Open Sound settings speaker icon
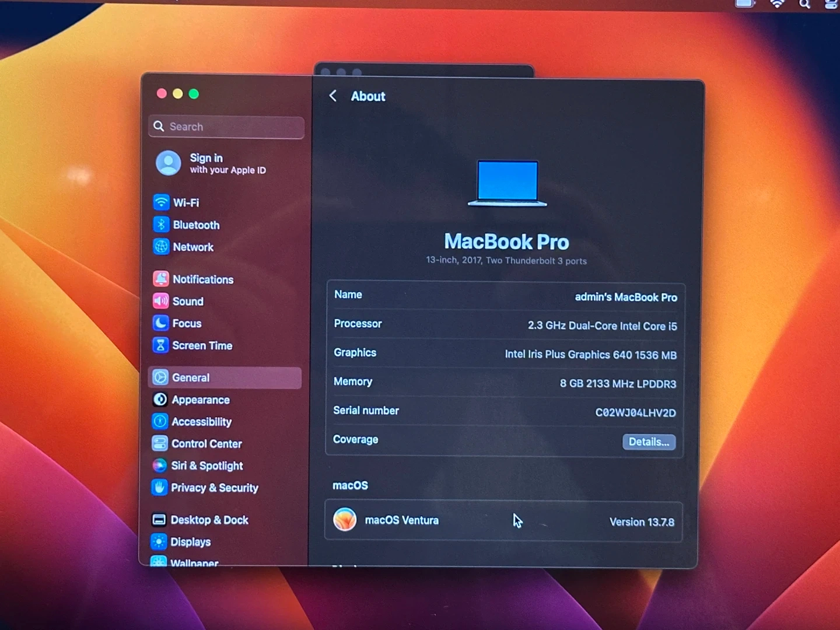The height and width of the screenshot is (630, 840). pyautogui.click(x=161, y=301)
